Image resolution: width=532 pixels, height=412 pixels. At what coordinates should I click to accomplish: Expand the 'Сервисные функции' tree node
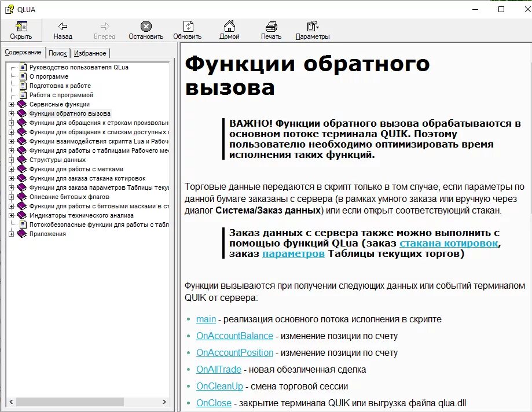tap(11, 104)
